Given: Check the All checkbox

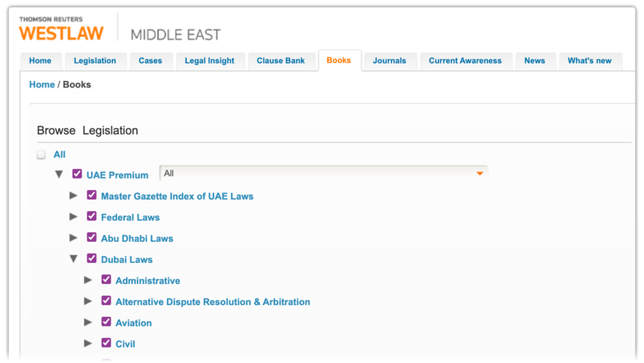Looking at the screenshot, I should click(x=41, y=155).
